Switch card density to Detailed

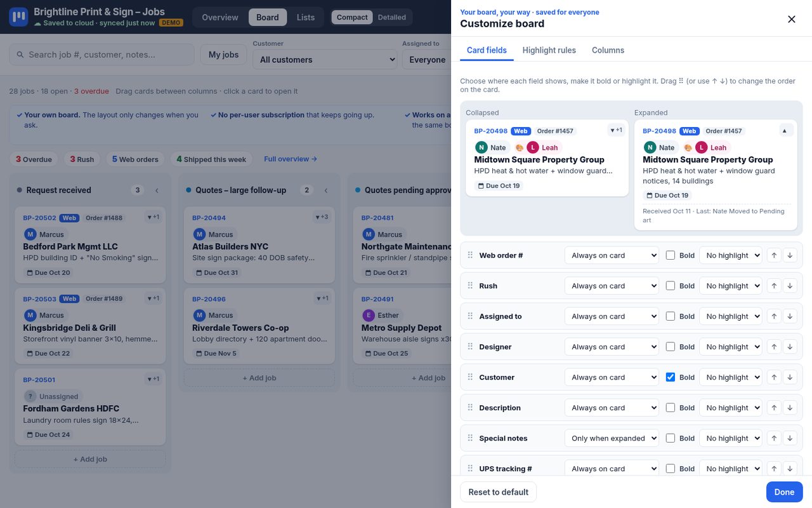[392, 17]
